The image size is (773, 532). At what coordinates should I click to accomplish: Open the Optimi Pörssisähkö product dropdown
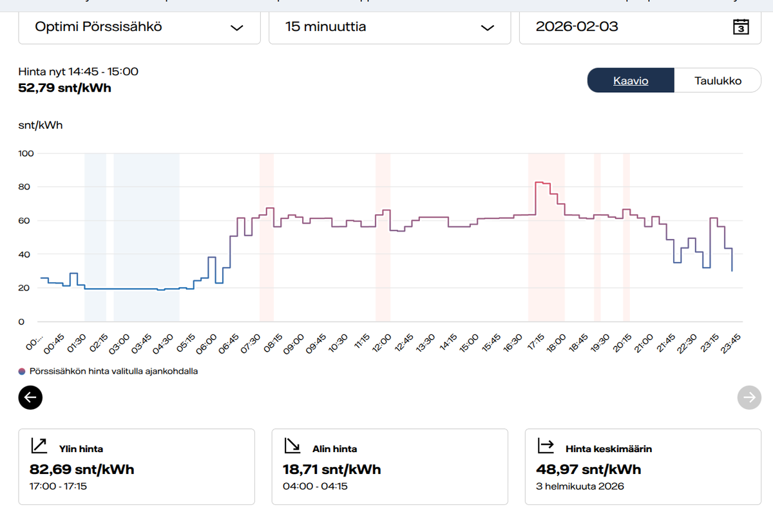pos(139,27)
